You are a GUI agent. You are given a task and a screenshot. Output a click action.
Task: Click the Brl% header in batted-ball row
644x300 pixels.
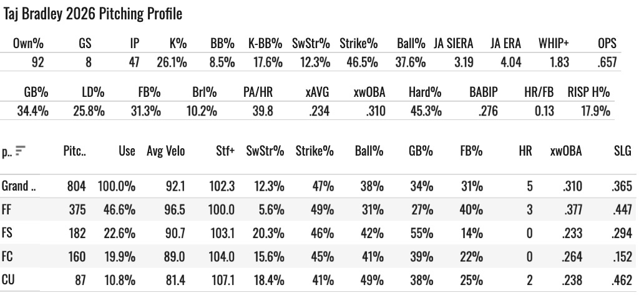coord(204,92)
